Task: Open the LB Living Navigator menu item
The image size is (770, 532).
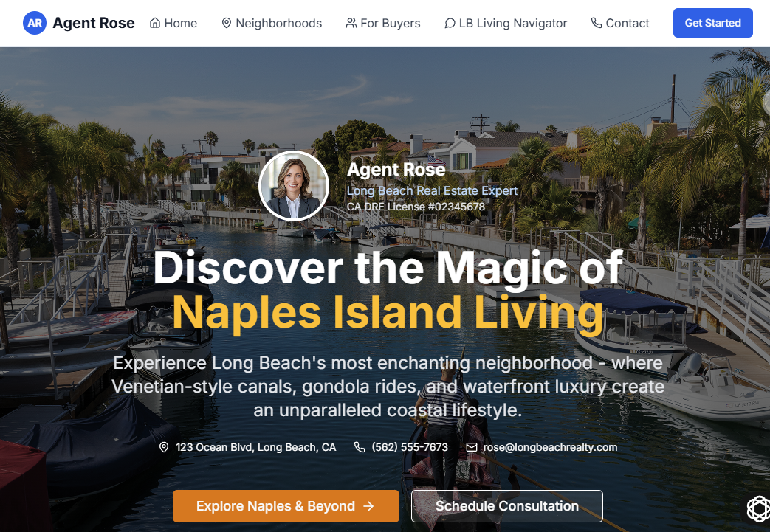Action: click(x=506, y=23)
